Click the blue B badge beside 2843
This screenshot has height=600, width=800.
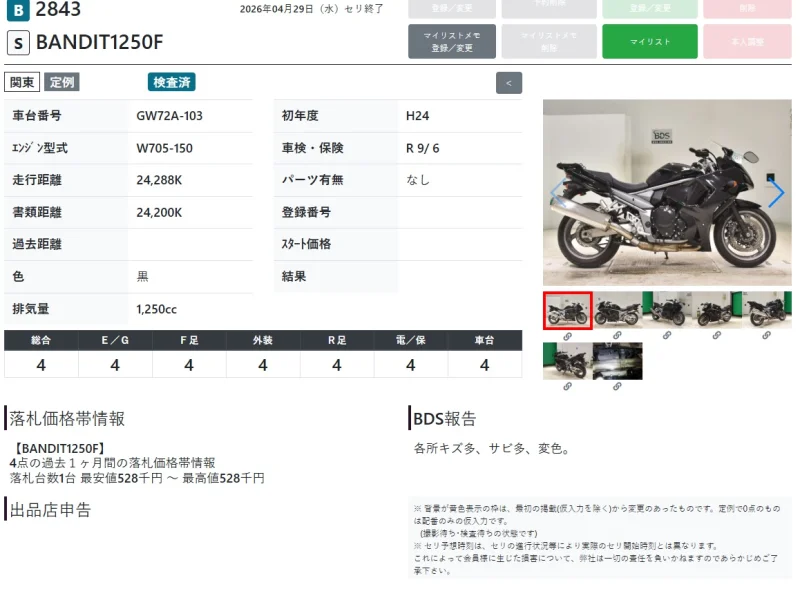18,10
